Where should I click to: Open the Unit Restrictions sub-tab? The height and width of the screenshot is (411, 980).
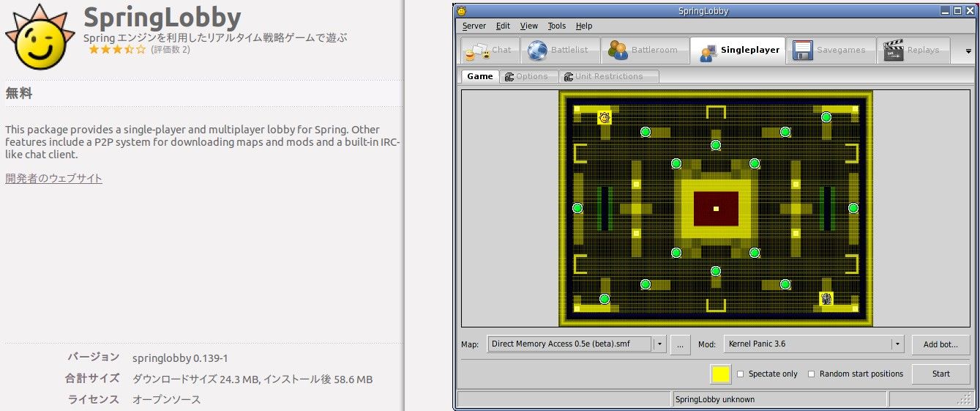(x=609, y=76)
